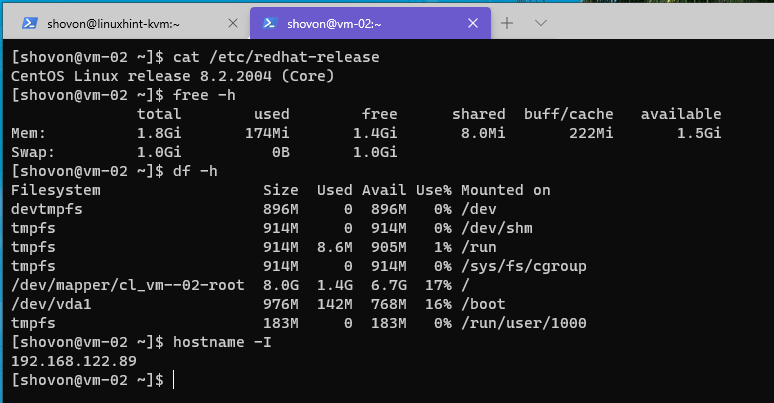Click the 'Mounted on' column header

[506, 190]
